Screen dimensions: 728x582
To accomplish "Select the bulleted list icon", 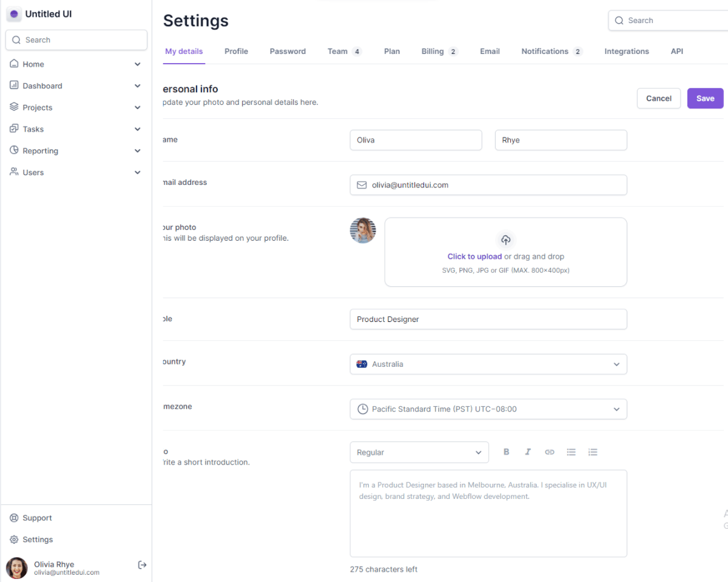I will [x=571, y=452].
